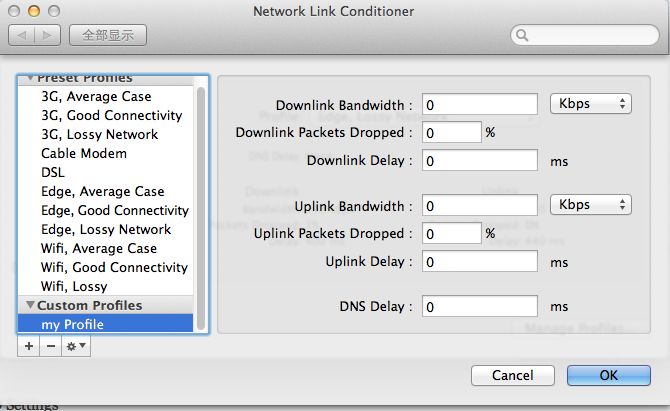
Task: Remove selected profile with minus icon
Action: click(x=50, y=346)
